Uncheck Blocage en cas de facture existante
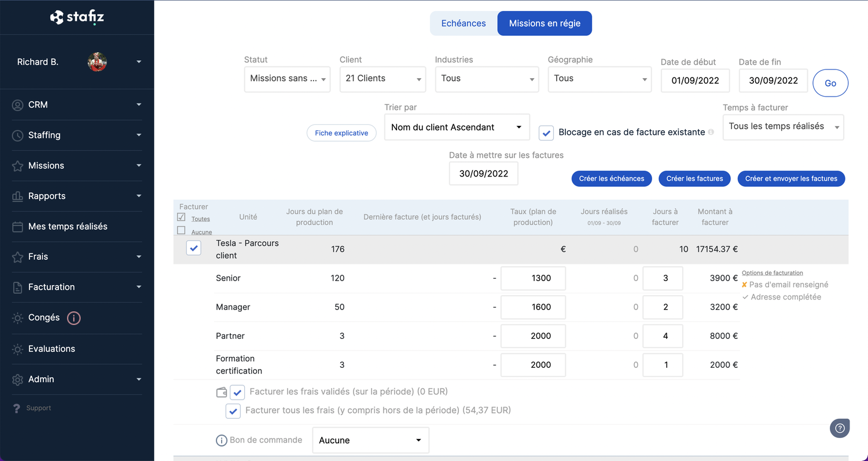The height and width of the screenshot is (461, 868). pos(546,132)
